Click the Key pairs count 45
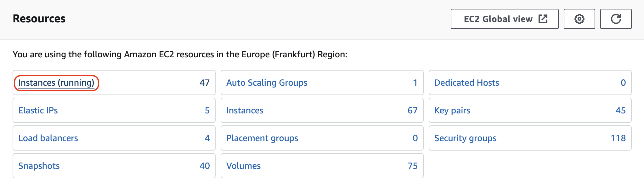The width and height of the screenshot is (644, 189). coord(620,111)
